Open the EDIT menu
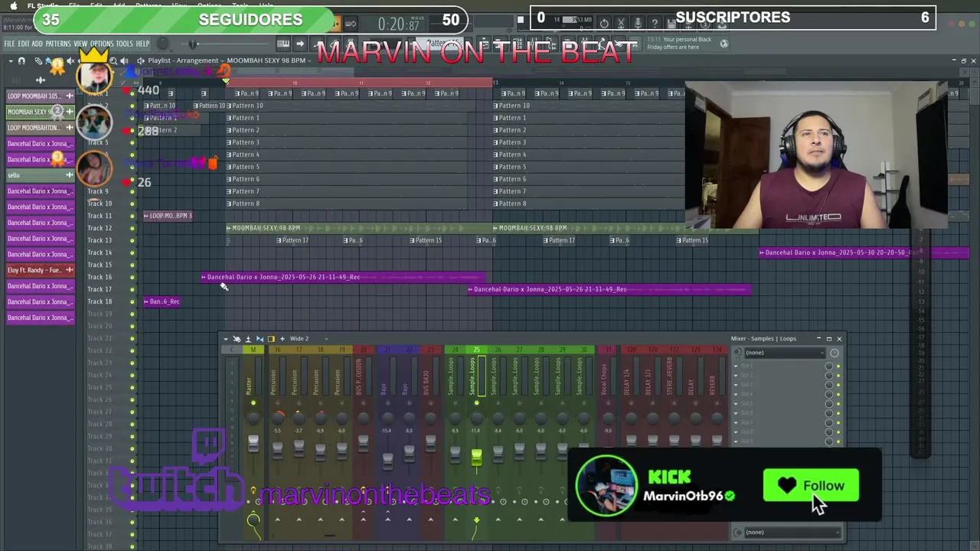 [x=24, y=44]
